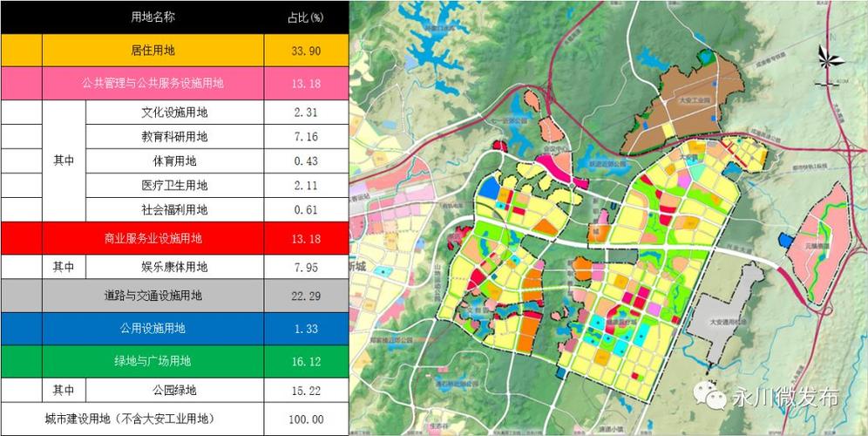Click the 教育科研用地 cell

point(174,137)
